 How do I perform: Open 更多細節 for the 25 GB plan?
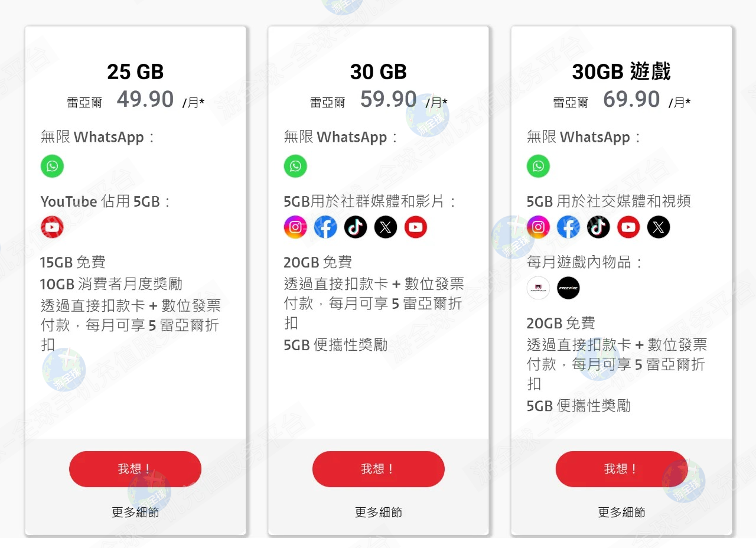135,512
